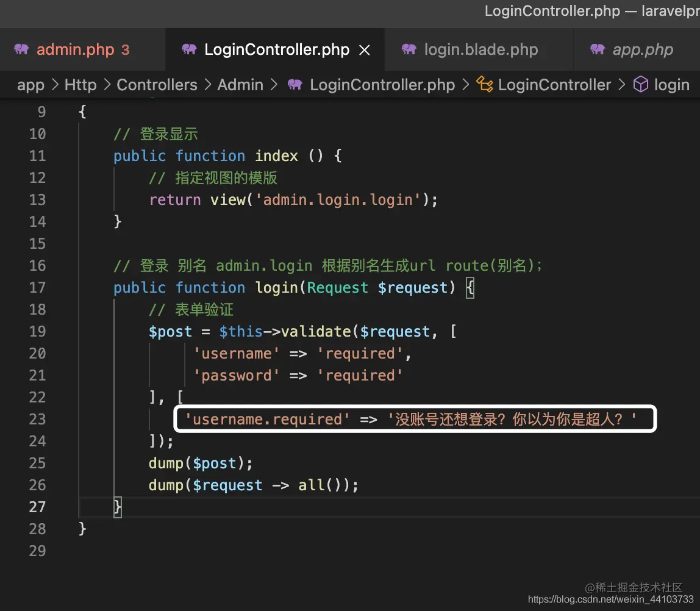Click the 'dump($post);' statement

pyautogui.click(x=201, y=463)
